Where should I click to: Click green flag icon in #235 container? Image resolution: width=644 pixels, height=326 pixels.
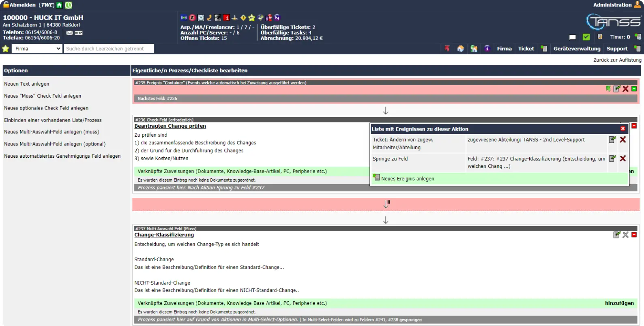pos(608,89)
